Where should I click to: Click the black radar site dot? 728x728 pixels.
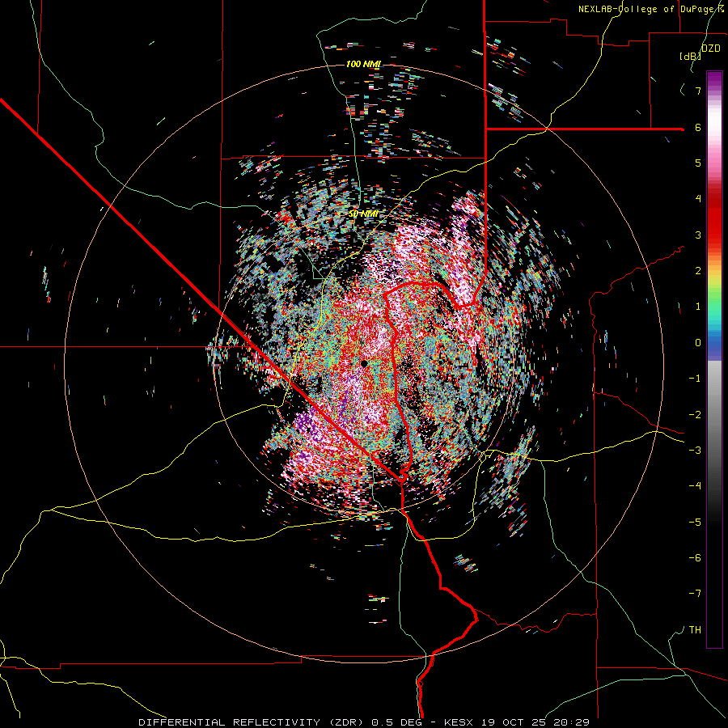point(364,363)
